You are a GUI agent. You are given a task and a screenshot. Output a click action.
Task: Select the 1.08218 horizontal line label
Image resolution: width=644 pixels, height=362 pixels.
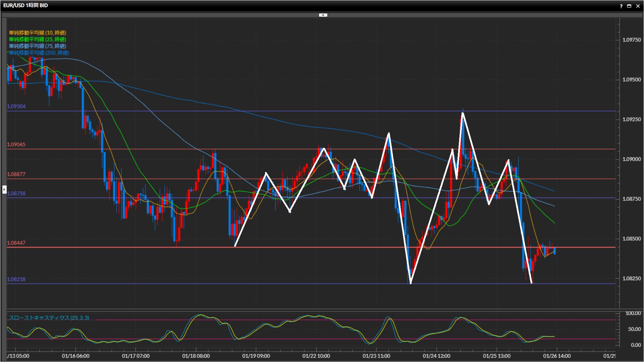pyautogui.click(x=16, y=279)
